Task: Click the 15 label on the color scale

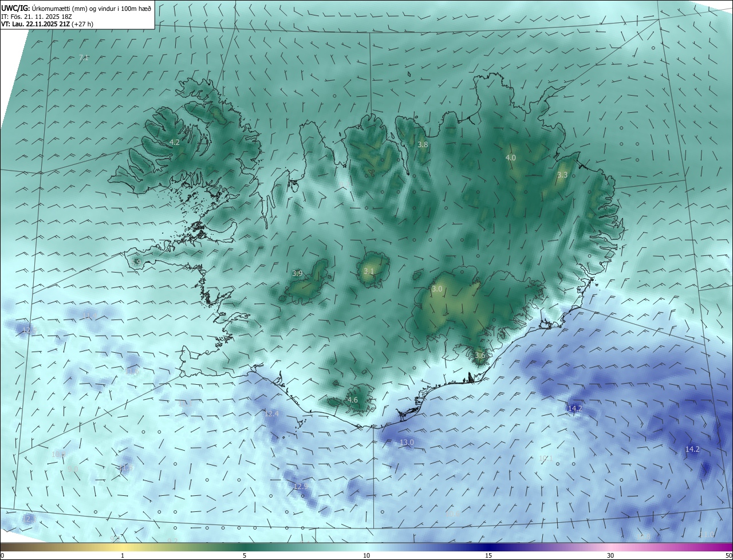Action: click(488, 555)
